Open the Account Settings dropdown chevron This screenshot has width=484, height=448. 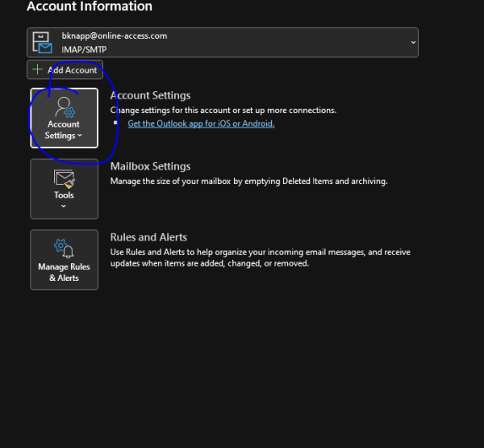click(80, 136)
